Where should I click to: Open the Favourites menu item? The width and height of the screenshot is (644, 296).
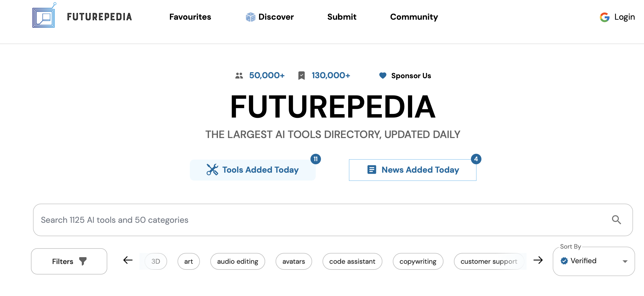[x=190, y=17]
